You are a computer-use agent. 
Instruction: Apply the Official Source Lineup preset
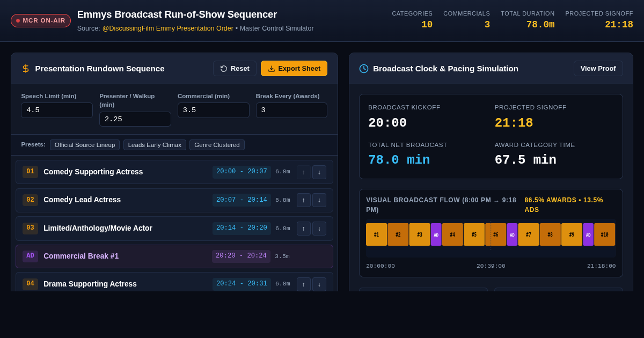point(85,145)
